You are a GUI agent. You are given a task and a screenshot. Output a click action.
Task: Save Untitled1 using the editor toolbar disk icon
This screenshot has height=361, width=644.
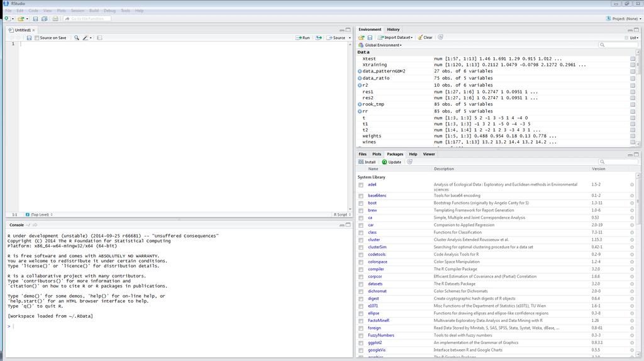coord(29,38)
